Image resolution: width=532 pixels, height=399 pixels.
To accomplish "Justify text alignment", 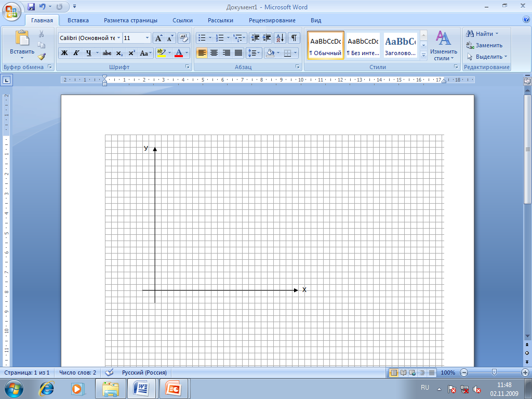I will [x=238, y=53].
